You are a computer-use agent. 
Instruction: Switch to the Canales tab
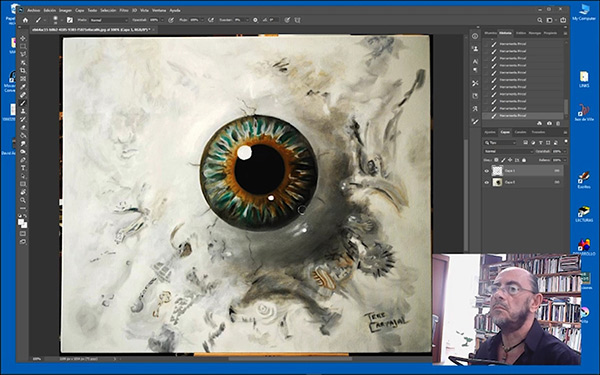click(x=520, y=132)
